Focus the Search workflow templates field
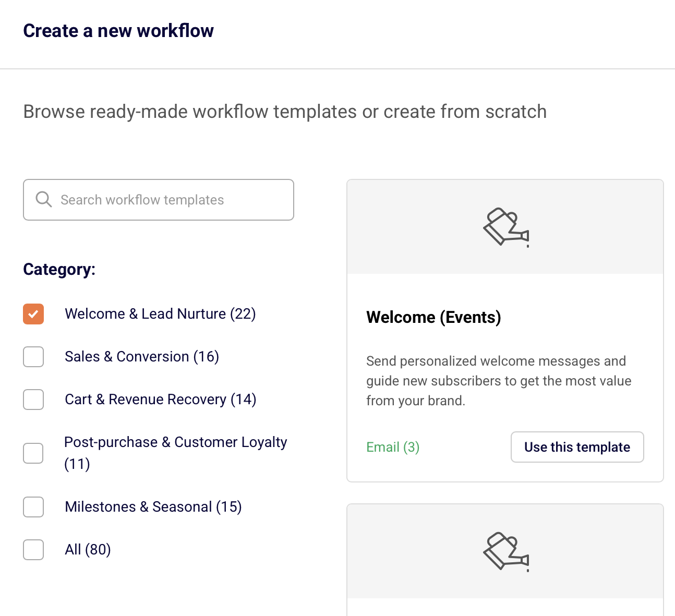Image resolution: width=675 pixels, height=616 pixels. 159,200
